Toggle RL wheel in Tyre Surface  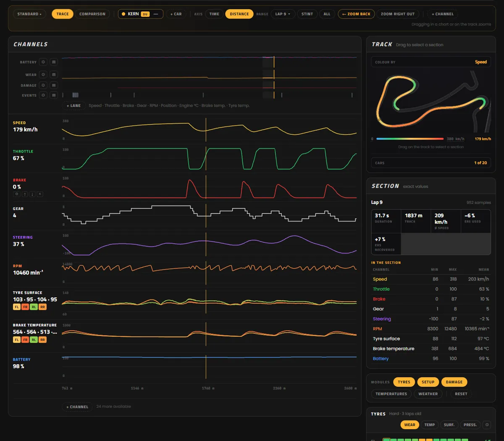click(34, 307)
